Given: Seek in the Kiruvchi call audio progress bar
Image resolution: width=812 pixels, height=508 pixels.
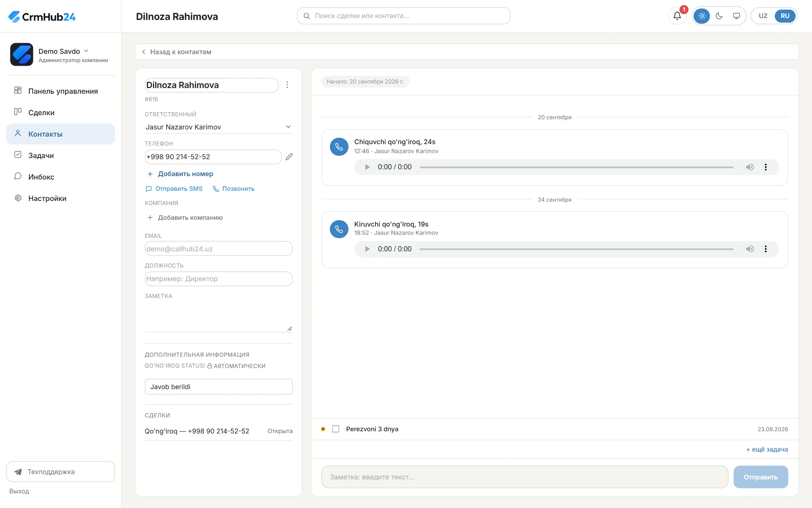Looking at the screenshot, I should point(576,249).
